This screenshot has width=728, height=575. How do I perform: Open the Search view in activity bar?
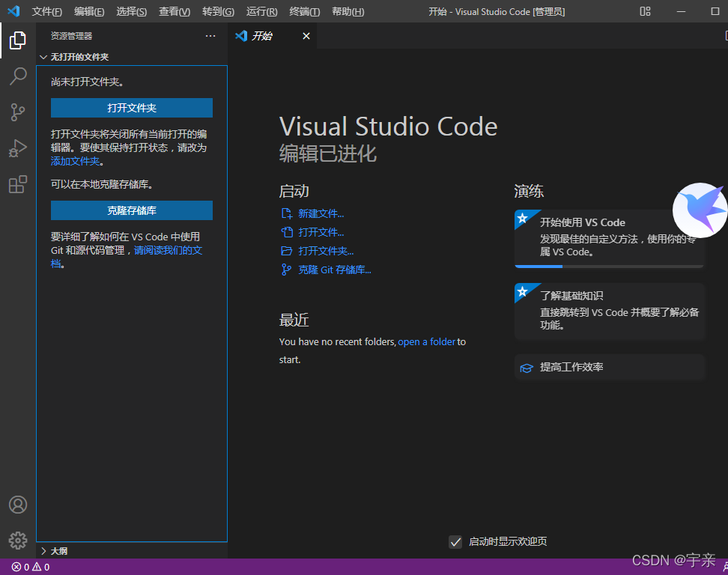pyautogui.click(x=18, y=76)
